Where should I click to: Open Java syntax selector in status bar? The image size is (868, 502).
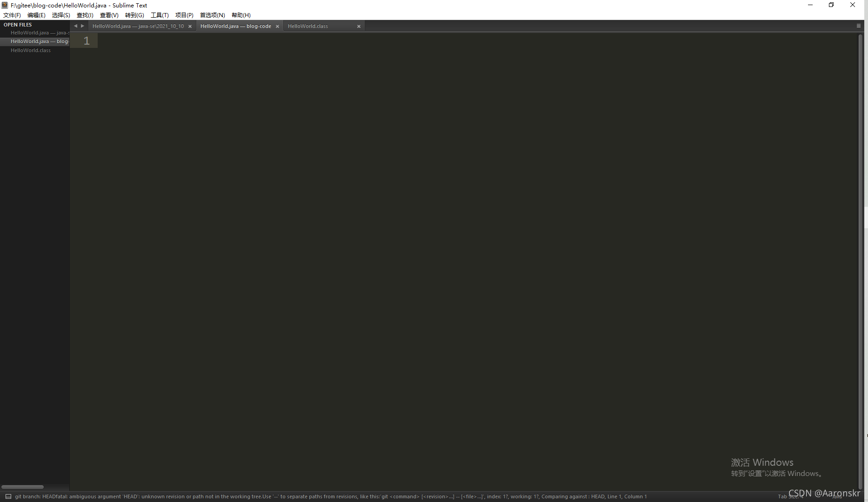coord(837,496)
